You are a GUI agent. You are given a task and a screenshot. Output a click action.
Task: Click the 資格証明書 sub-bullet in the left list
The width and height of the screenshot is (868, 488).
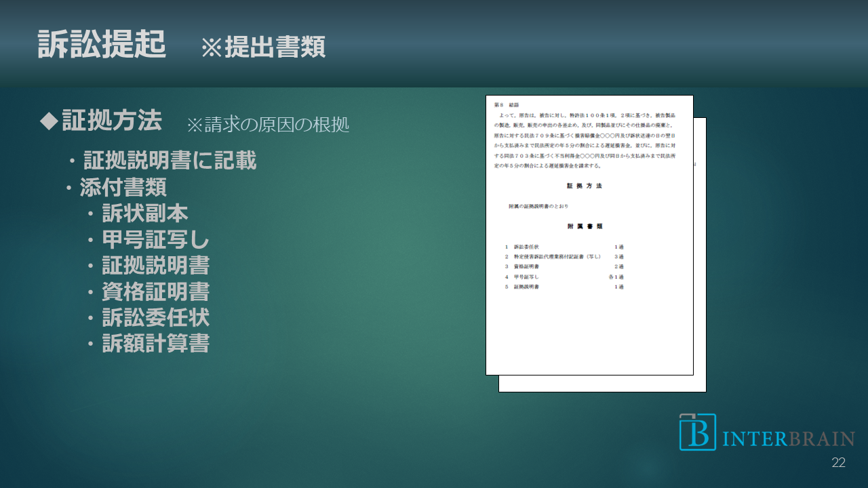[155, 291]
